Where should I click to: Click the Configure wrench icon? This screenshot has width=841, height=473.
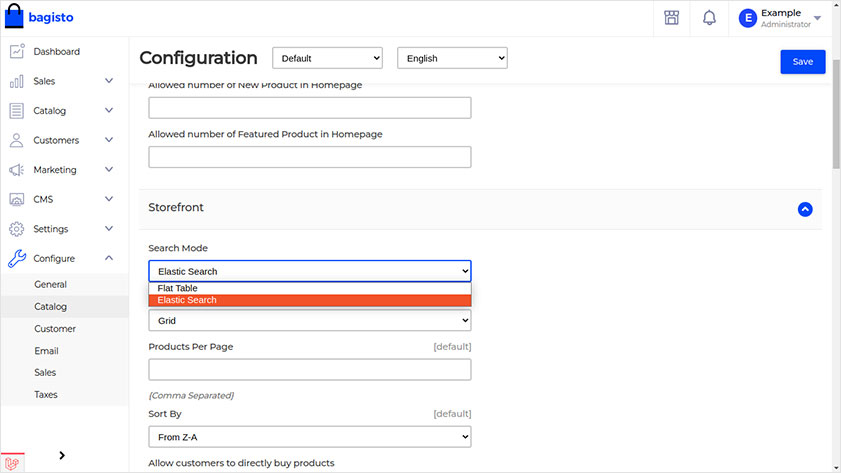coord(16,259)
